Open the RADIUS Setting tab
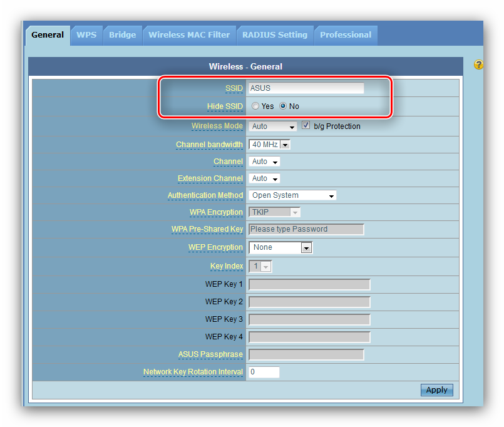Screen dimensions: 504x427 (275, 35)
